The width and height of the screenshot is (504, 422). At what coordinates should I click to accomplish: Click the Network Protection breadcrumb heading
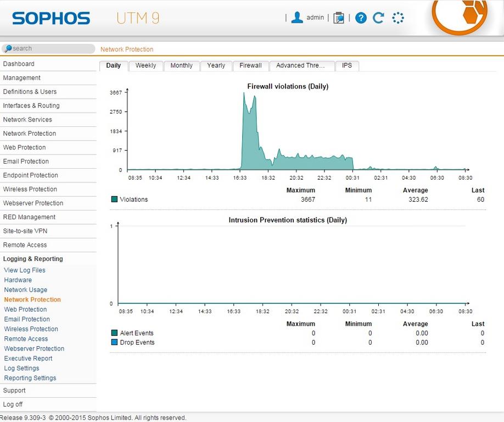point(127,49)
